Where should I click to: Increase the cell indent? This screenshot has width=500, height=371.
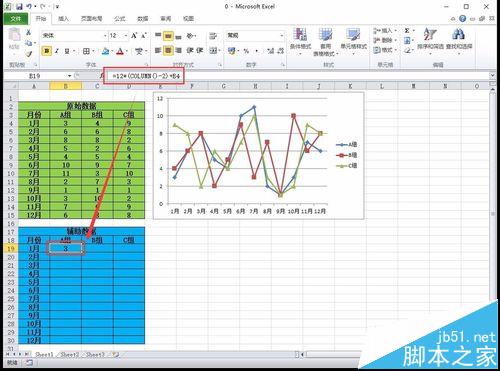[200, 50]
